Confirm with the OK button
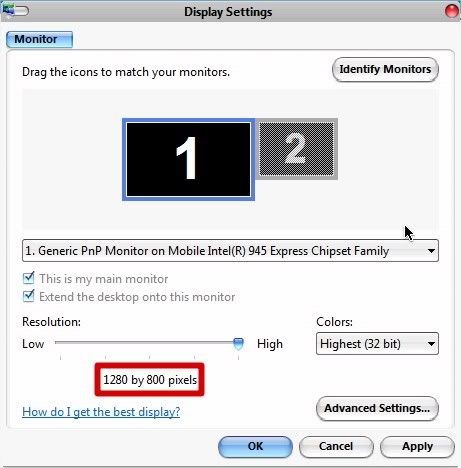The image size is (461, 468). [x=256, y=446]
